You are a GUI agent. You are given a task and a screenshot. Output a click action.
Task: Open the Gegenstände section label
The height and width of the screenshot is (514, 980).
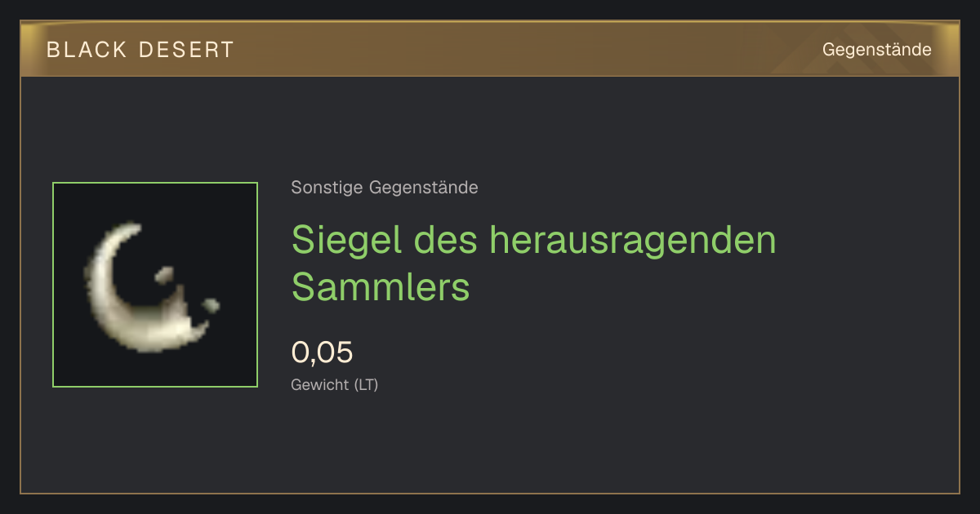tap(876, 50)
